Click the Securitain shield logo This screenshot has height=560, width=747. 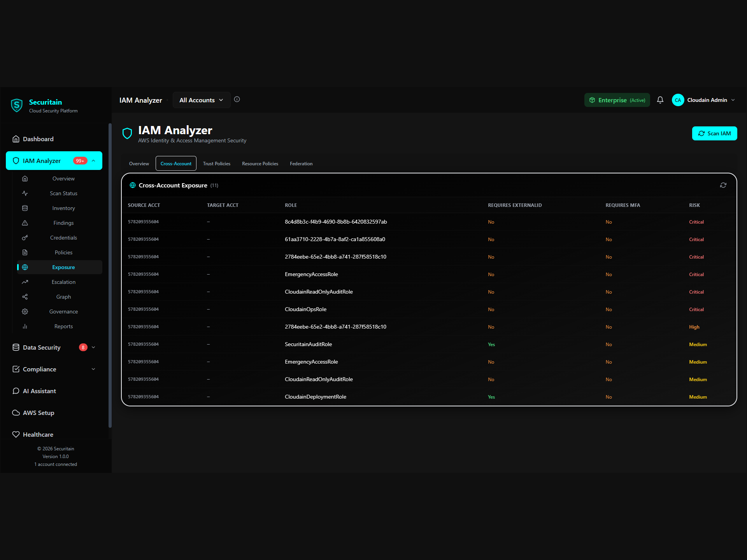click(x=16, y=105)
